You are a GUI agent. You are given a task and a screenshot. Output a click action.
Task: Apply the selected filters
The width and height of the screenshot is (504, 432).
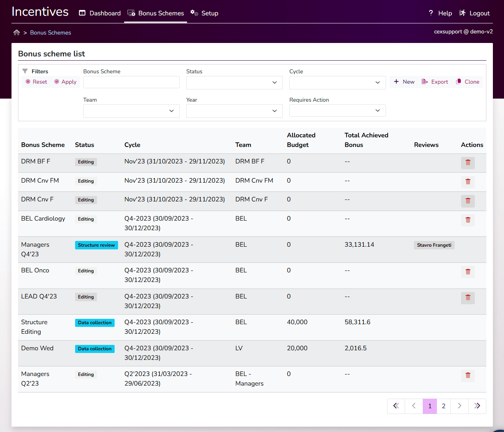click(x=65, y=82)
